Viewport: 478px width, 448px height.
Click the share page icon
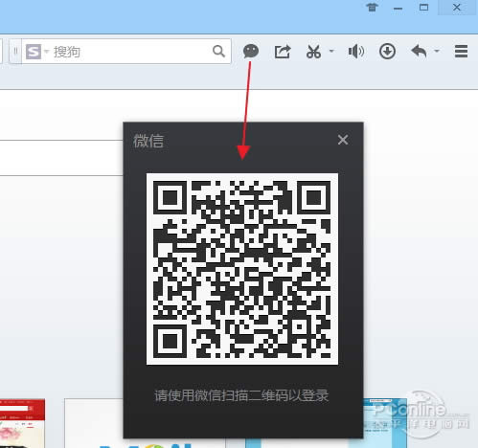(283, 52)
